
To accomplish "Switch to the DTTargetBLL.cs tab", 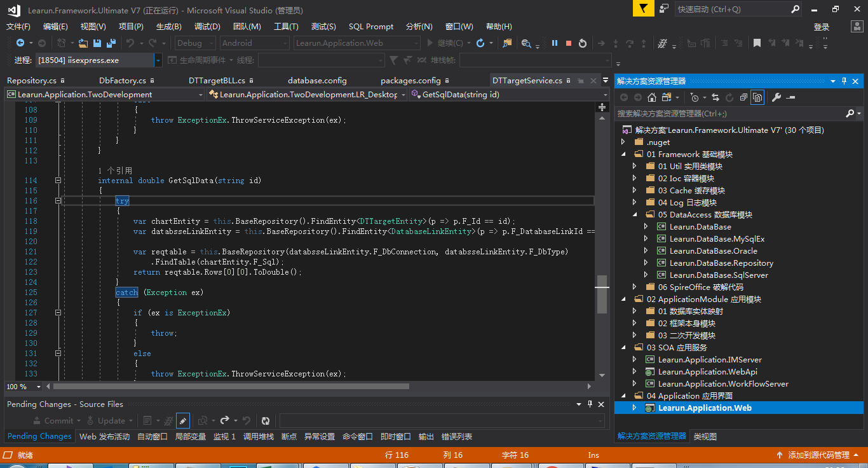I will click(x=217, y=80).
